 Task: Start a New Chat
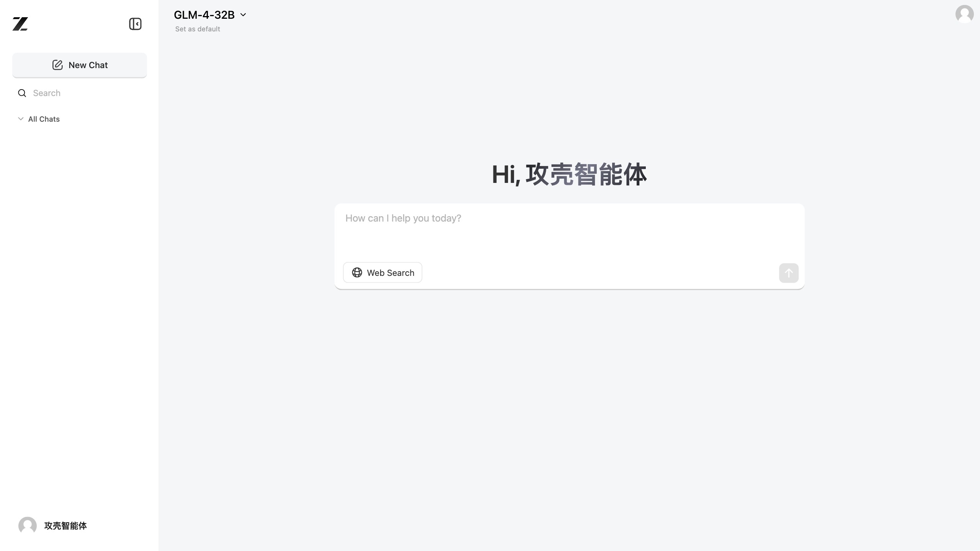pos(80,65)
